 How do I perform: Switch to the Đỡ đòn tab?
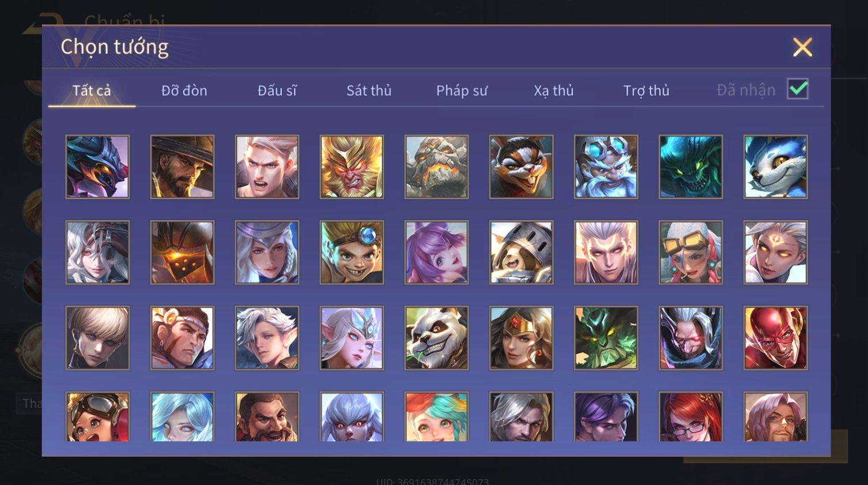(184, 91)
